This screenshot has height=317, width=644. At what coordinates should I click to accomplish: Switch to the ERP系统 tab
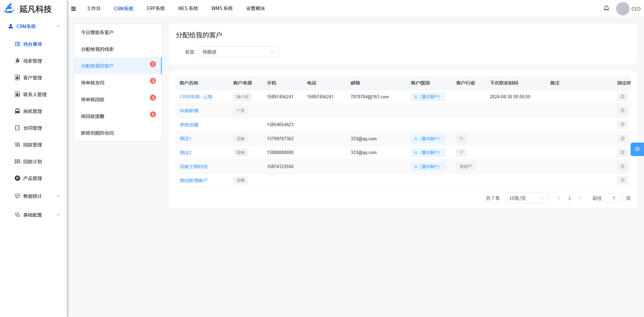coord(156,8)
